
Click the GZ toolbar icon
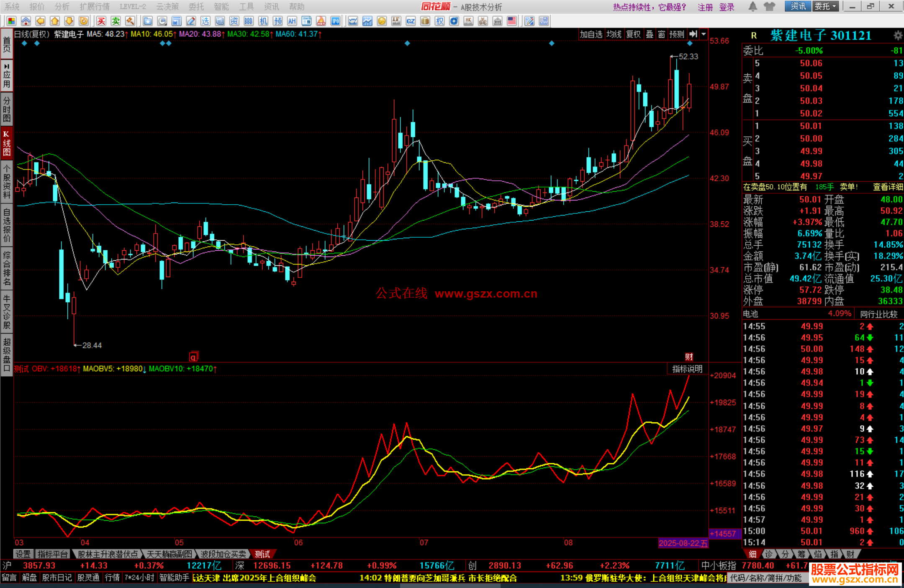[x=411, y=21]
